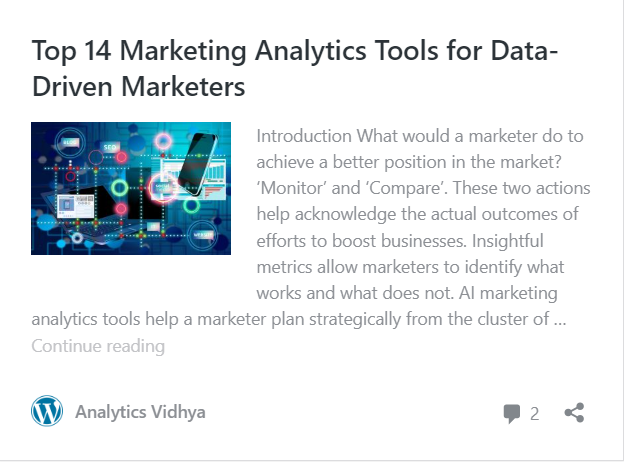Click the WordPress logo avatar
Screen dimensions: 626x466
(x=47, y=411)
